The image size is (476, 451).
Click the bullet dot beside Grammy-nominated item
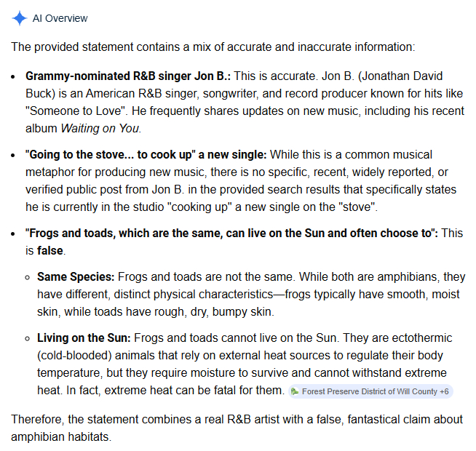[15, 76]
